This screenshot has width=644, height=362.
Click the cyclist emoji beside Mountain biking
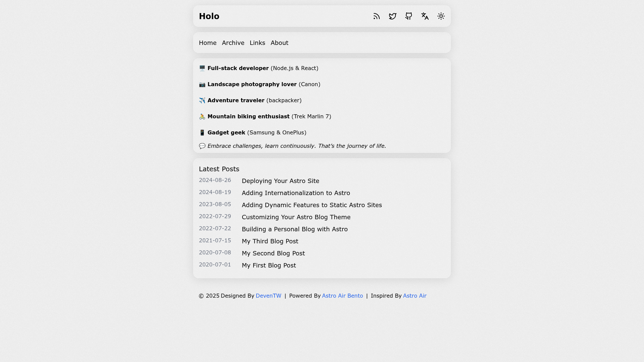point(202,117)
